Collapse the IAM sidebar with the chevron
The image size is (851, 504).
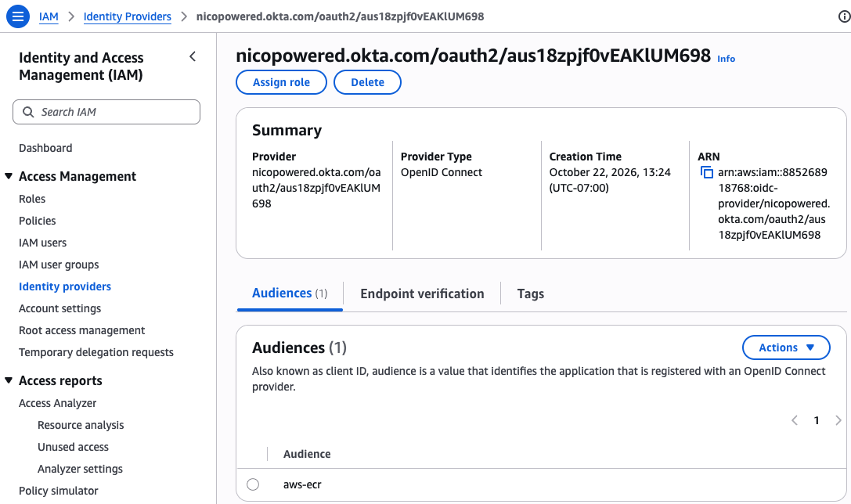tap(193, 56)
